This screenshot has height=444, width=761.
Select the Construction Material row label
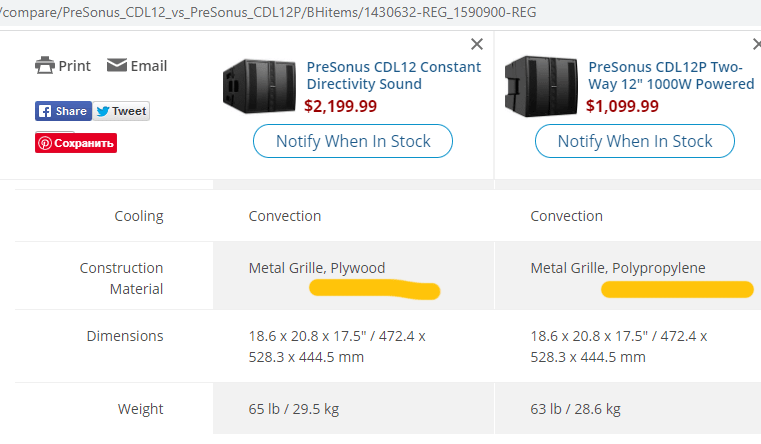click(121, 278)
